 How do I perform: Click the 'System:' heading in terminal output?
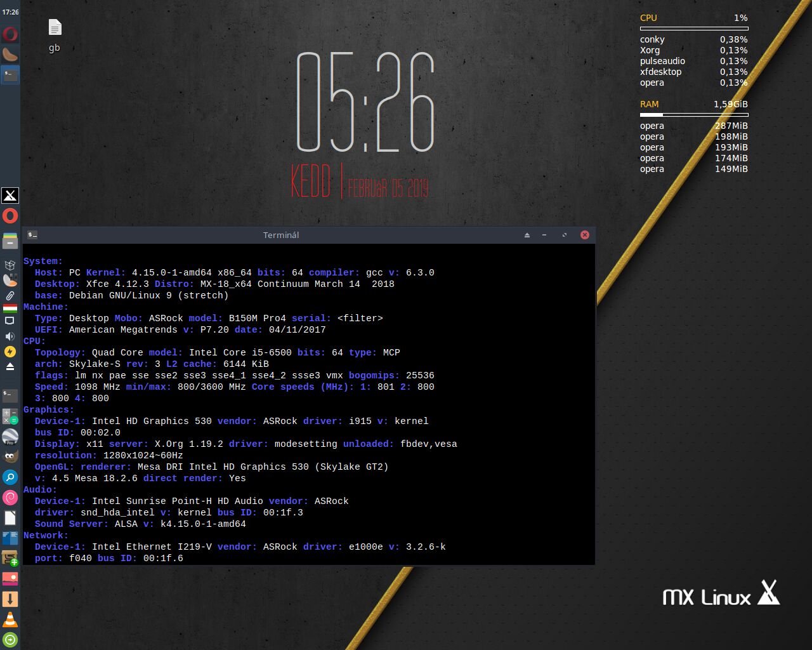point(43,261)
